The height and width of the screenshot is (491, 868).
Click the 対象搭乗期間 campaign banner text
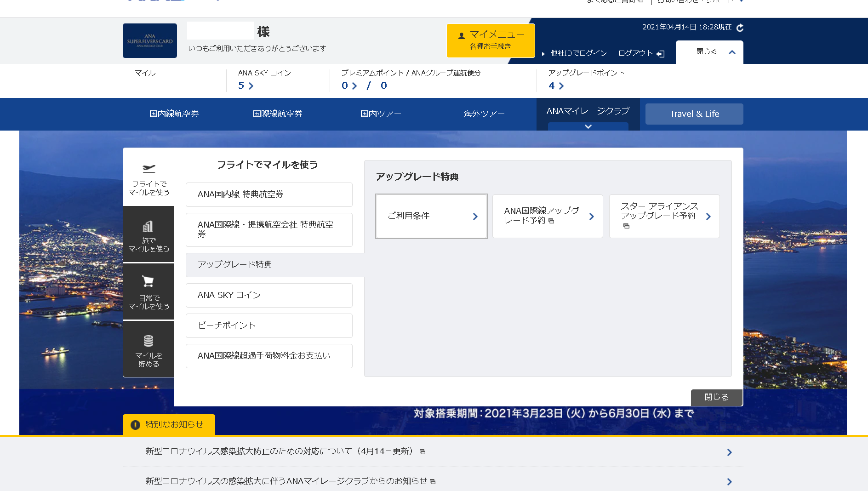pyautogui.click(x=554, y=414)
